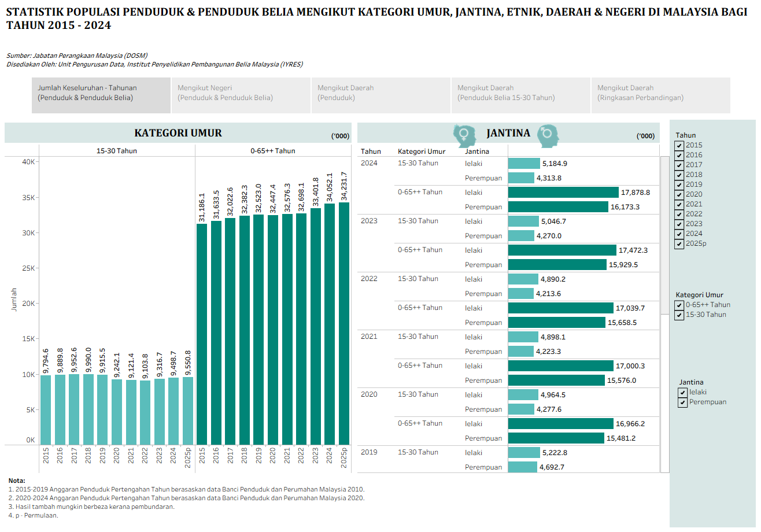Select the 2019 bar labeled 32,523.0

(258, 330)
